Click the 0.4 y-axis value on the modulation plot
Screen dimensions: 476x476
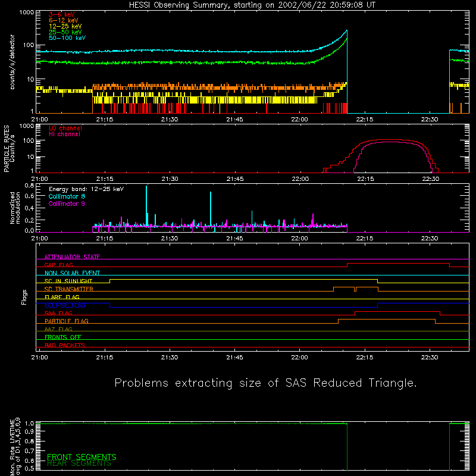pos(29,208)
